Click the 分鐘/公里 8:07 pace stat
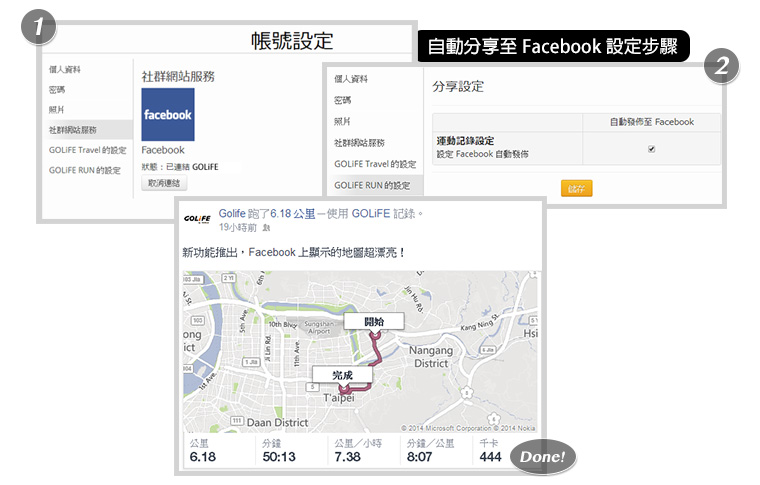The height and width of the screenshot is (485, 760). pos(430,450)
